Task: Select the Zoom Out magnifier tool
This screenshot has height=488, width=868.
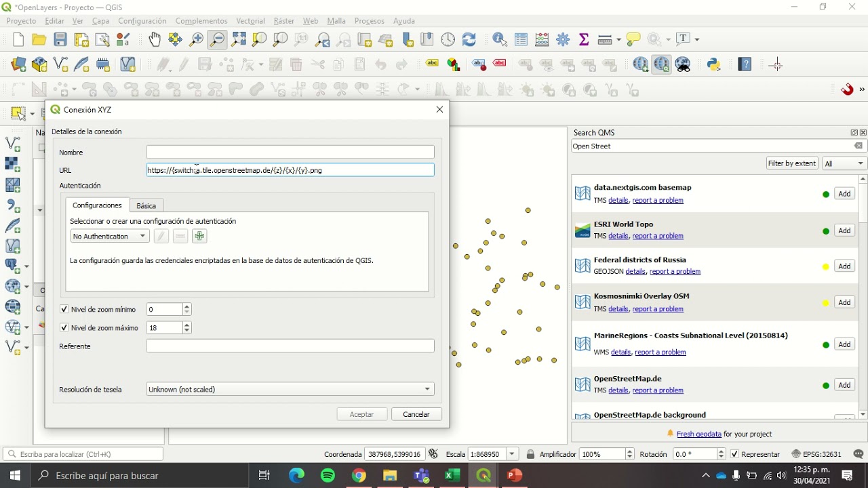Action: coord(217,40)
